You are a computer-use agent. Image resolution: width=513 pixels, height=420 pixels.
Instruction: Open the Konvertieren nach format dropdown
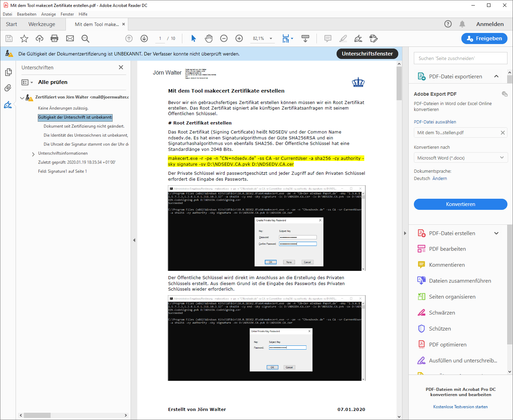460,158
